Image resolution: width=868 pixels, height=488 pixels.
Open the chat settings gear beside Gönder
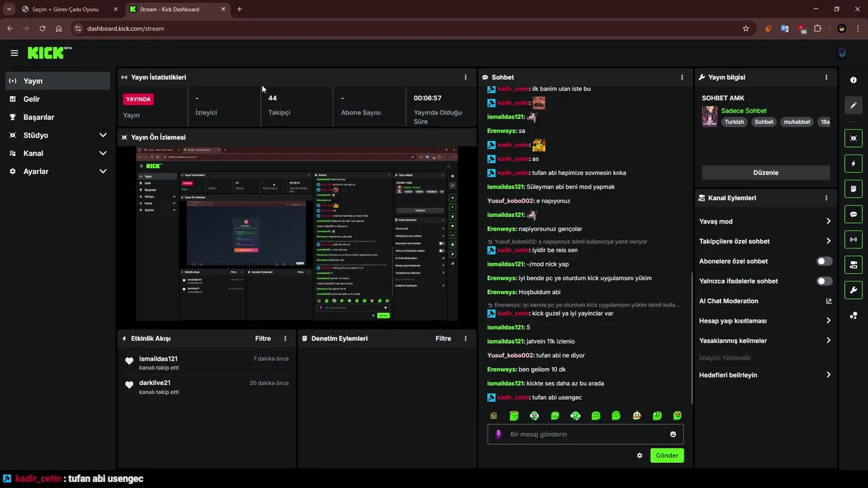(639, 455)
